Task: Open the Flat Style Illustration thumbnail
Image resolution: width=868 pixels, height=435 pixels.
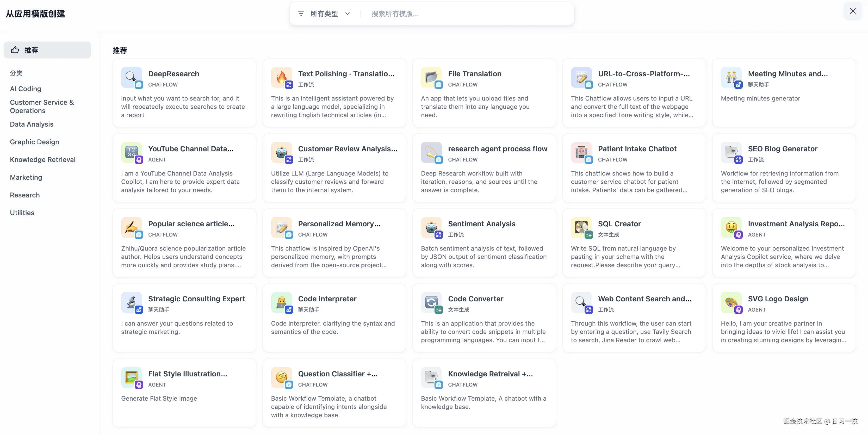Action: point(131,377)
